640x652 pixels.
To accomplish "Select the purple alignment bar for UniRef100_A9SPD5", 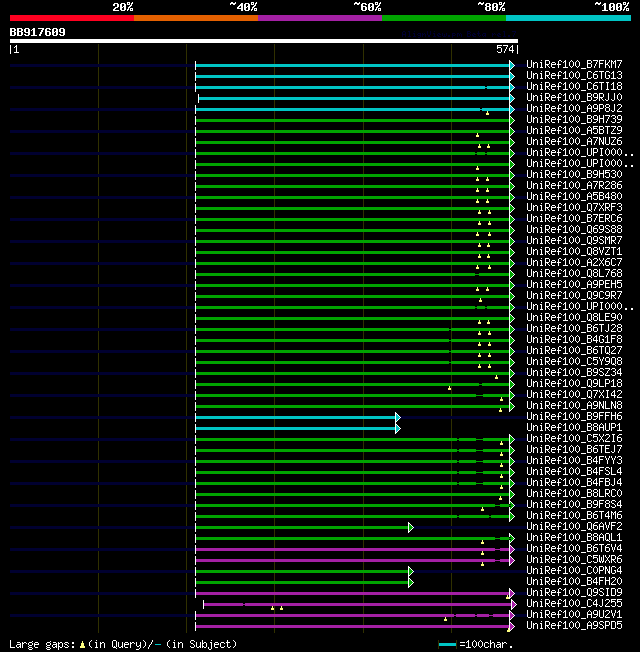I will [x=353, y=627].
